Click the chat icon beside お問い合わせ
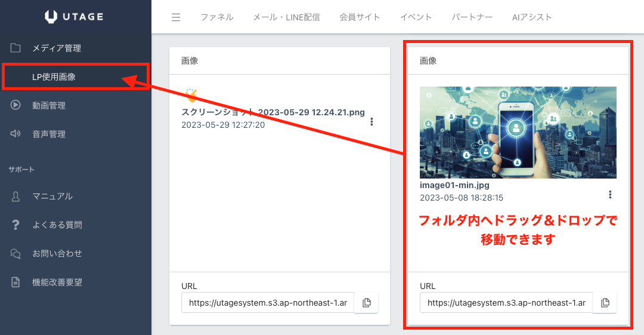Viewport: 644px width, 335px height. click(16, 254)
